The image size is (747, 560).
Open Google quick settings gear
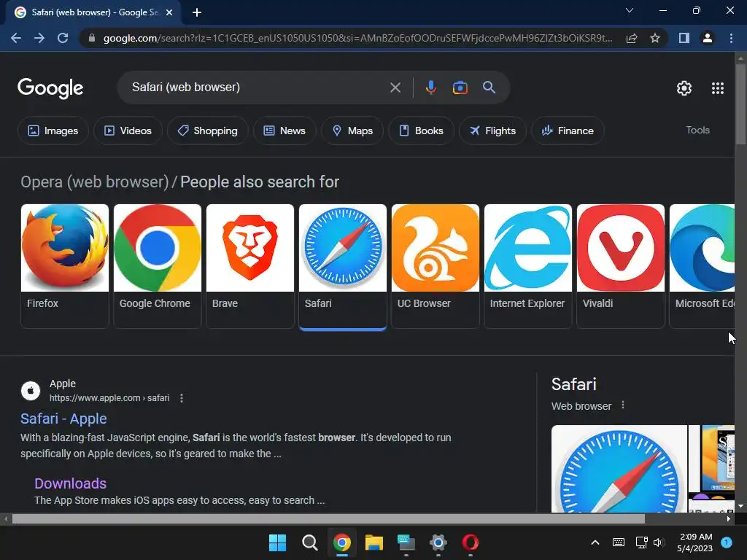(x=684, y=88)
